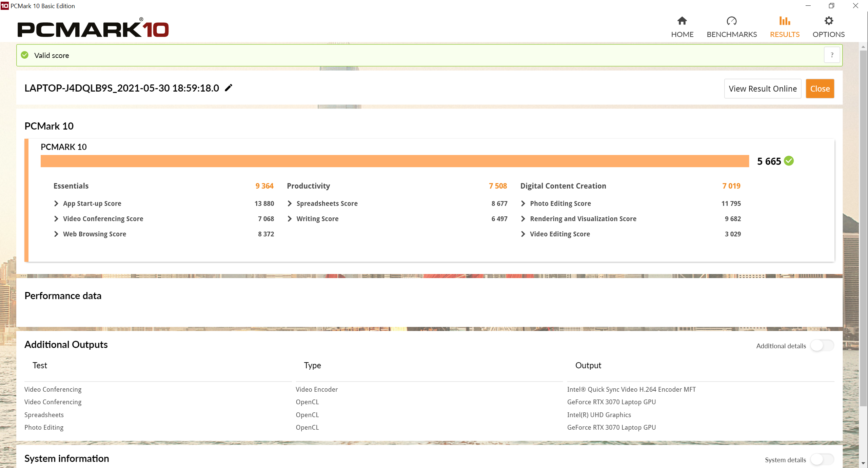Open the question mark help button

832,55
